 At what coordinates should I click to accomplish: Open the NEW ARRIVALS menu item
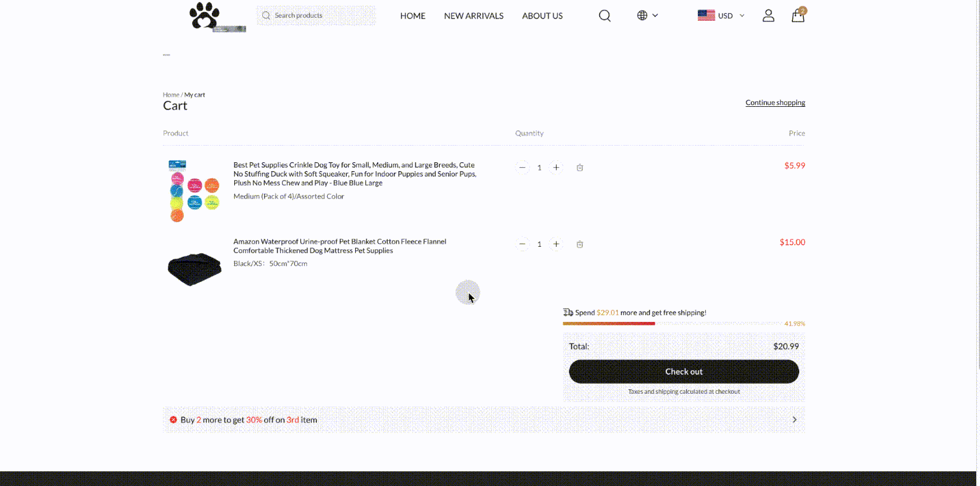[473, 16]
